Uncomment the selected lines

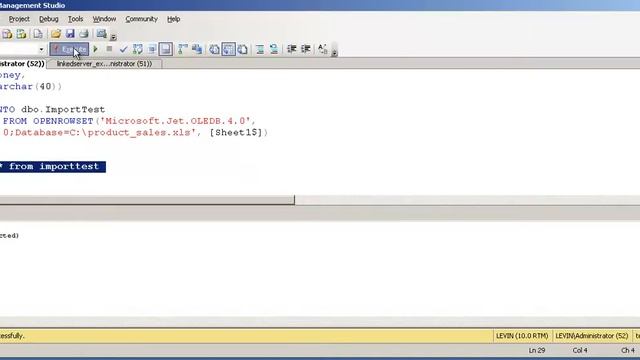click(274, 49)
